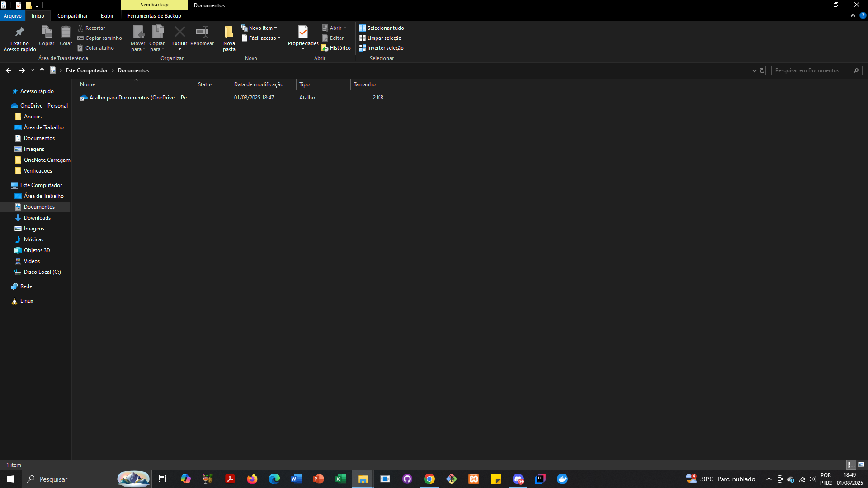Open the Arquivo menu
This screenshot has height=488, width=868.
point(13,16)
